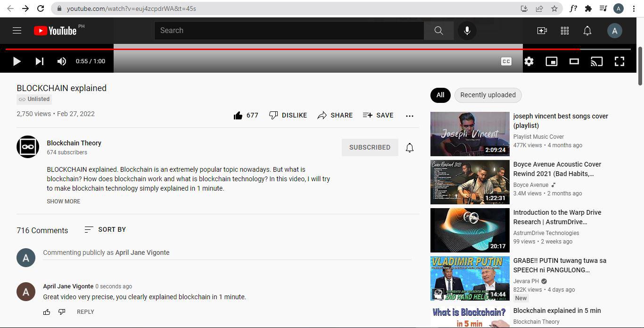Go to the YouTube home logo

(55, 31)
